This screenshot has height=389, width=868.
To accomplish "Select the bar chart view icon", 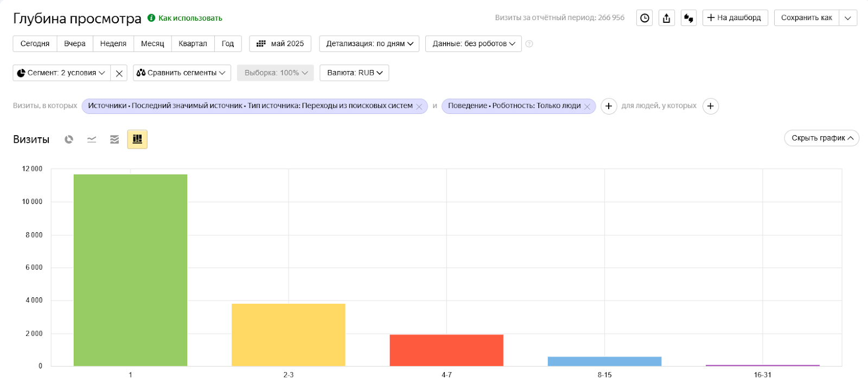I will tap(137, 139).
